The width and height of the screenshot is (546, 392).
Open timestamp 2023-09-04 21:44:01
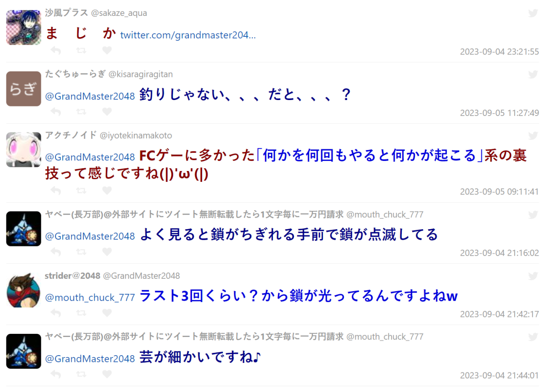point(499,375)
